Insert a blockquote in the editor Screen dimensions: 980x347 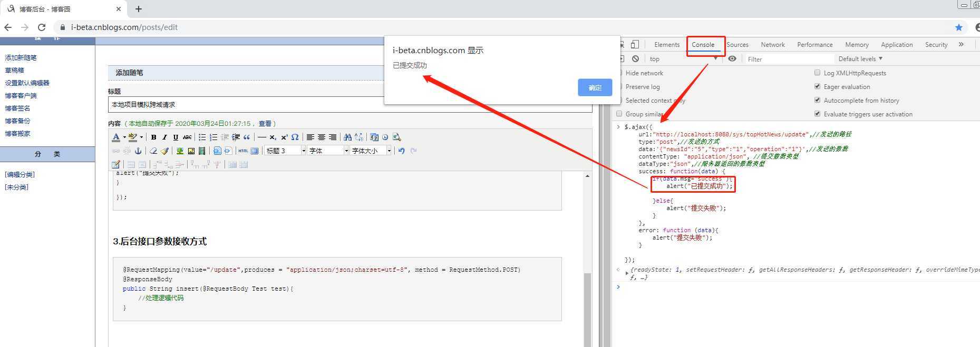tap(247, 137)
